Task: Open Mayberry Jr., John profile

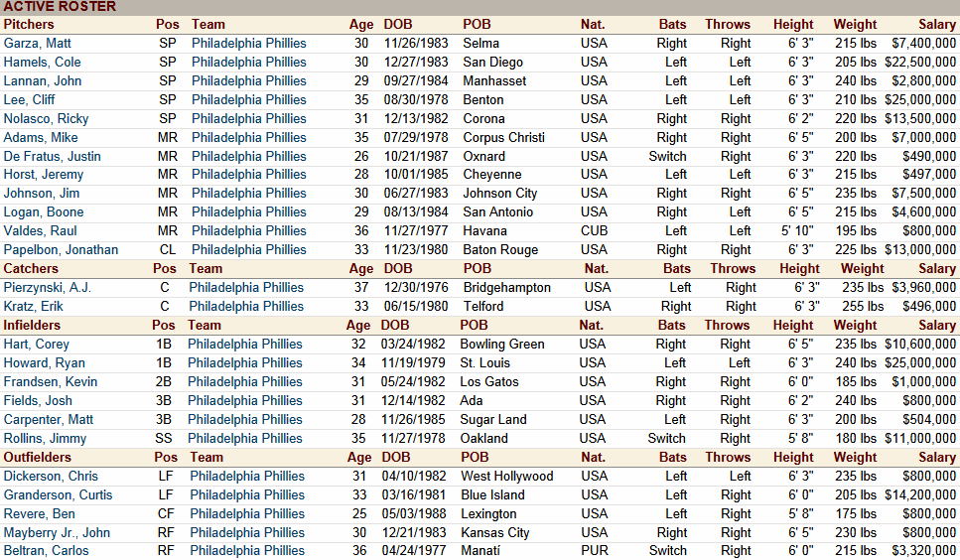Action: pyautogui.click(x=57, y=533)
